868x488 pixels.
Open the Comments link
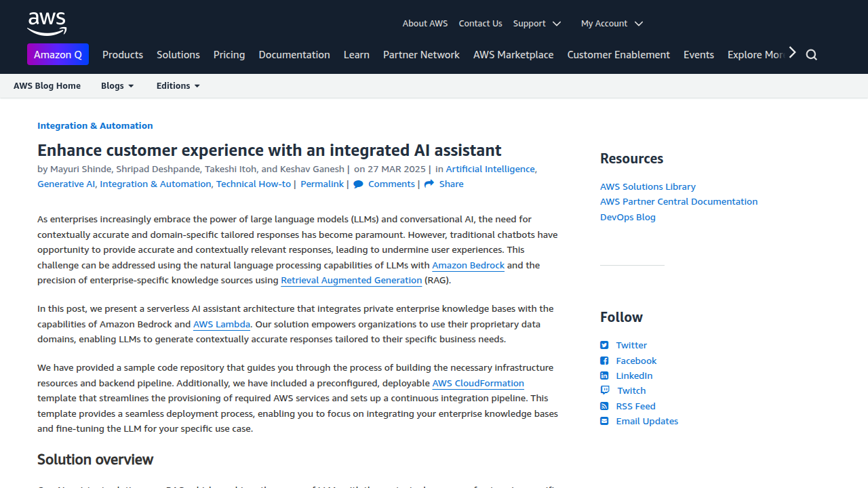tap(391, 184)
